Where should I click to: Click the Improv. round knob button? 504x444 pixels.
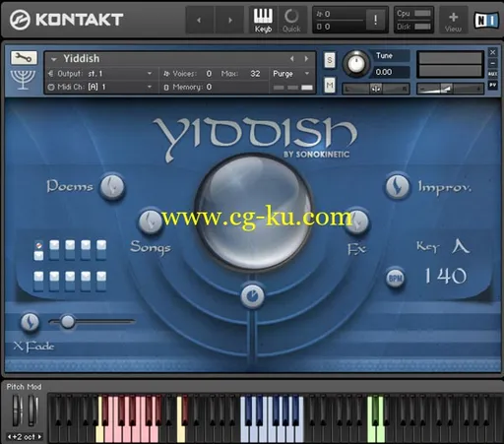pos(397,186)
